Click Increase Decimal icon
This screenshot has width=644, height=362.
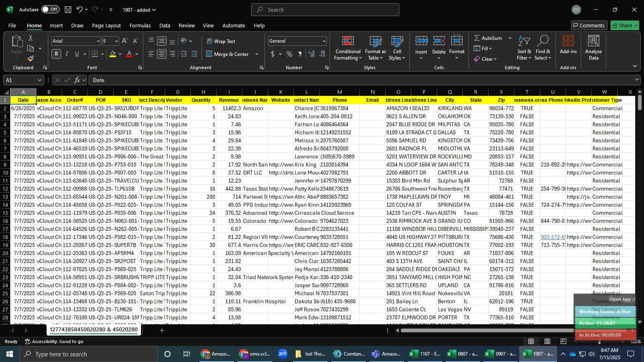pyautogui.click(x=312, y=54)
